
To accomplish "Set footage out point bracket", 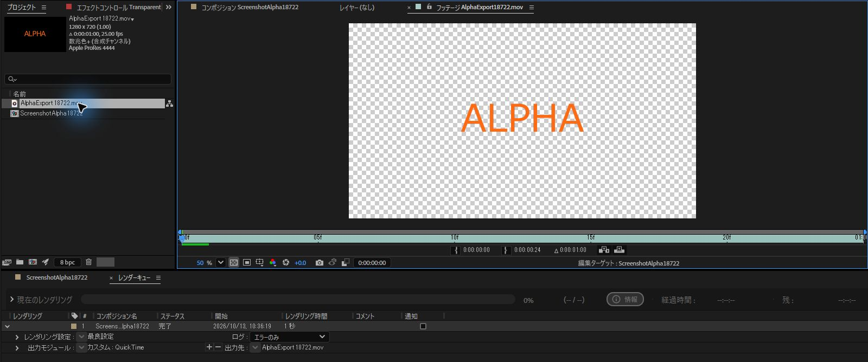I will [506, 250].
